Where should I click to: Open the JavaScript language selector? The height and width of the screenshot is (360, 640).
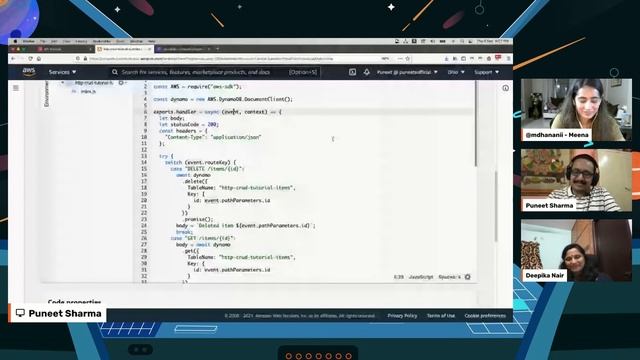pos(421,277)
